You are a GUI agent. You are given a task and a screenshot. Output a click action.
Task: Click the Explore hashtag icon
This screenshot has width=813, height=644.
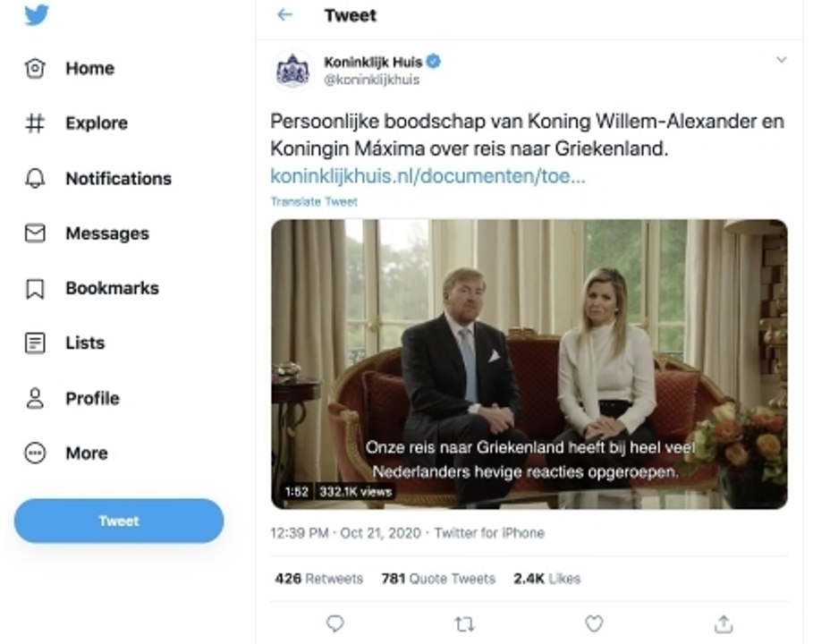(35, 123)
